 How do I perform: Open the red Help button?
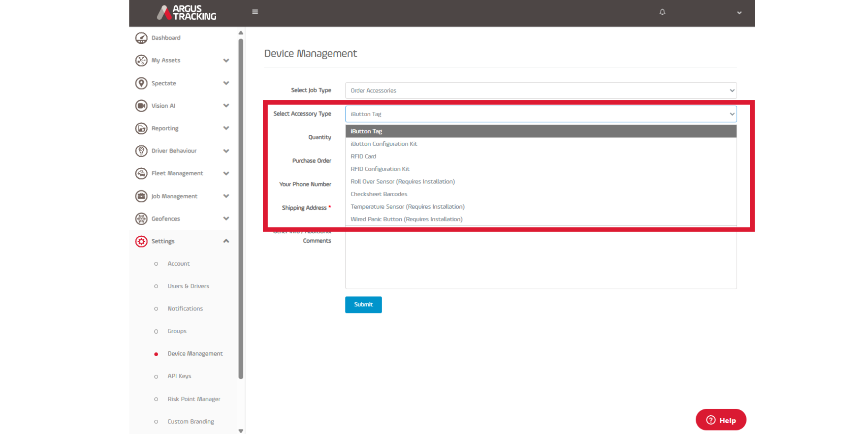coord(721,420)
